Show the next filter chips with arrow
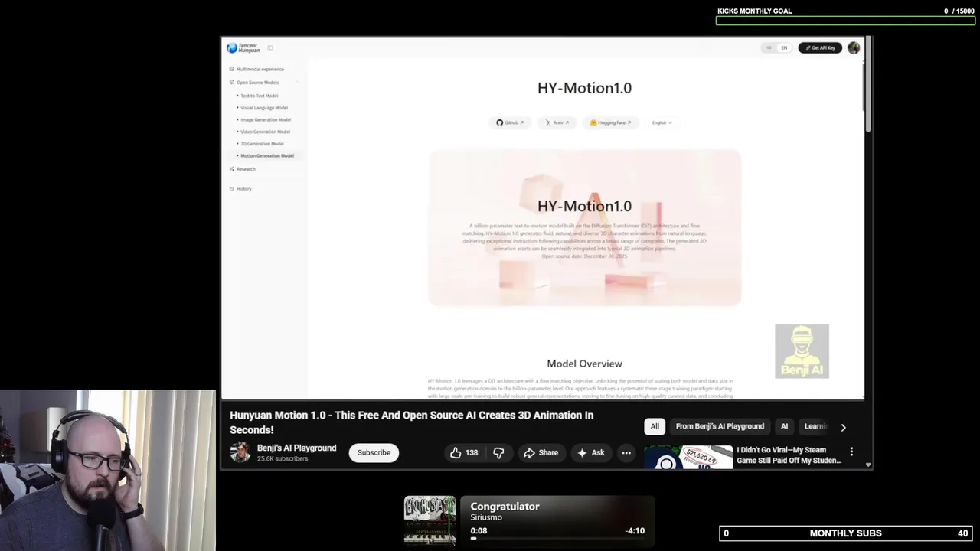The width and height of the screenshot is (980, 551). click(x=844, y=427)
